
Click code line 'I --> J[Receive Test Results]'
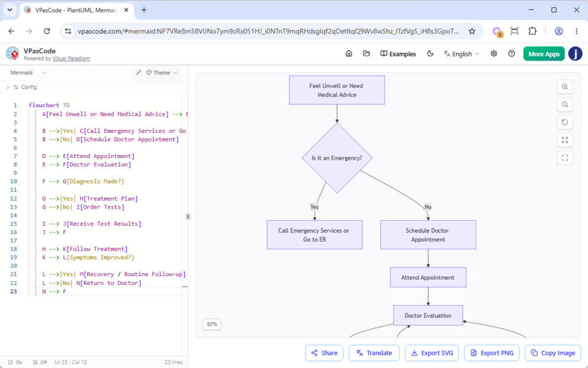(x=91, y=224)
